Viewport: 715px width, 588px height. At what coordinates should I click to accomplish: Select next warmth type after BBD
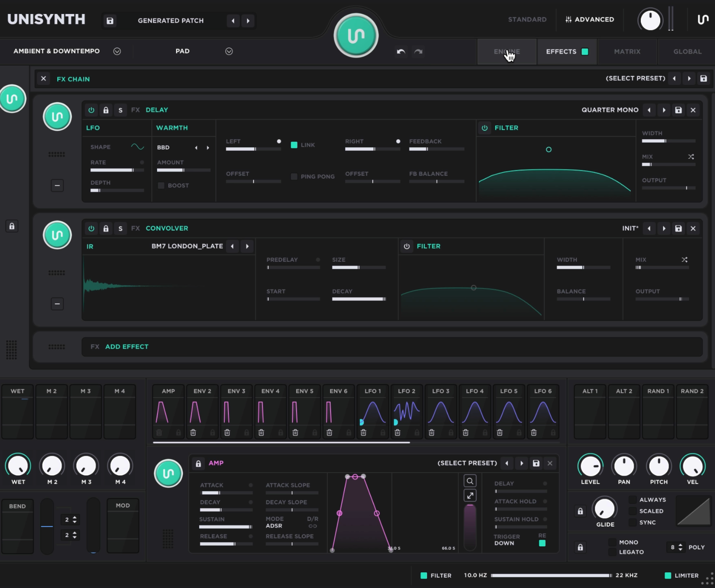click(208, 148)
